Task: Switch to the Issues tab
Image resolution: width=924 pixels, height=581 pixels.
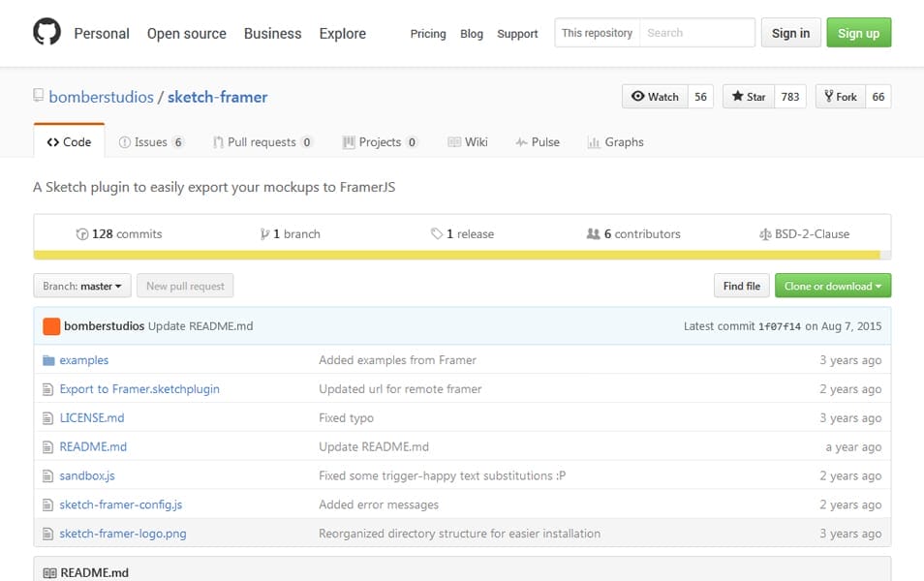Action: [x=150, y=142]
